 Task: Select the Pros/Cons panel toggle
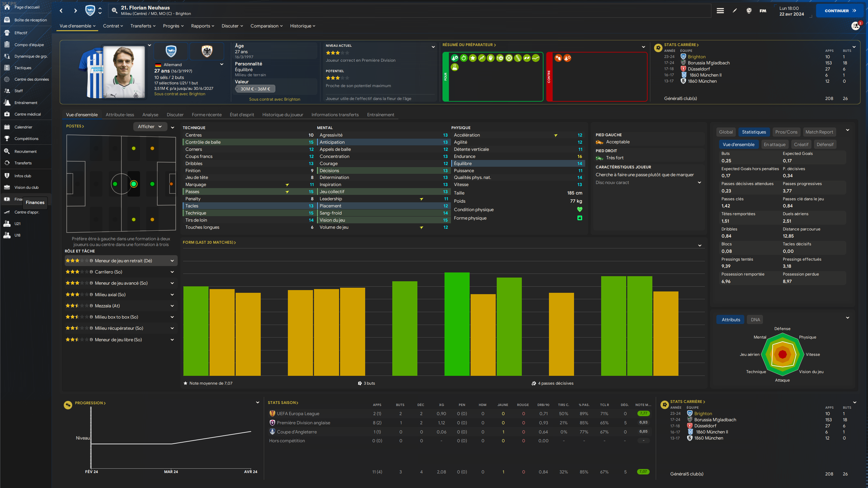pos(786,132)
